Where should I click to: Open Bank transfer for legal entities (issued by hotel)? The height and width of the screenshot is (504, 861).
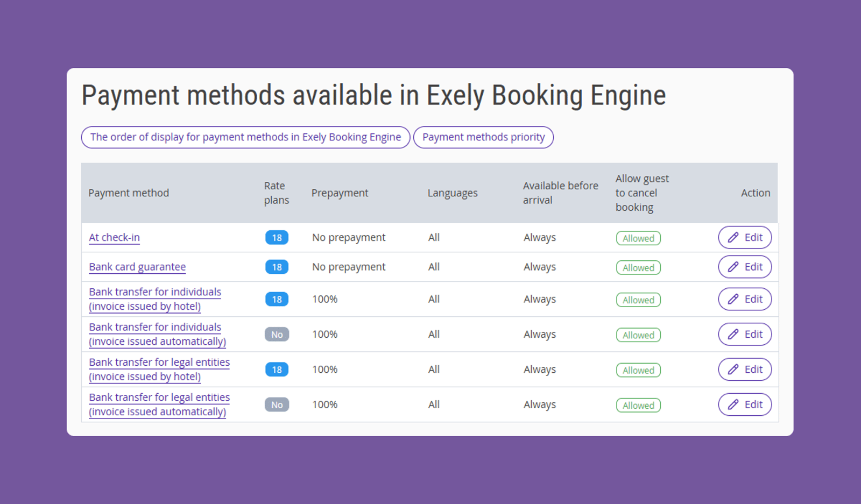pyautogui.click(x=159, y=370)
